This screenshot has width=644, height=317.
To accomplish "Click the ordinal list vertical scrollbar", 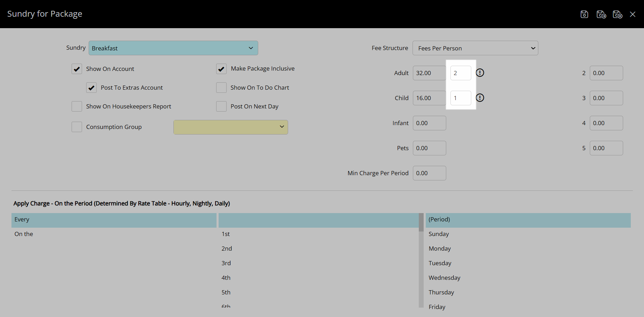I will point(421,261).
